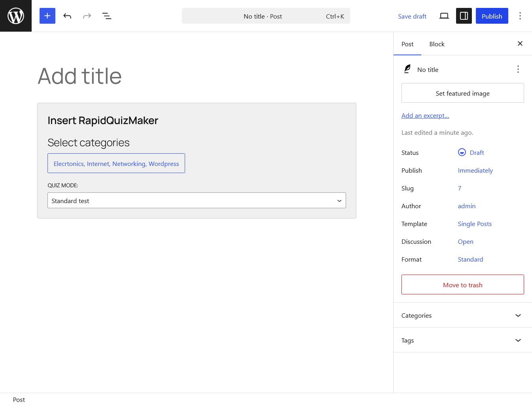The height and width of the screenshot is (405, 532).
Task: Change publish date from Immediately
Action: pyautogui.click(x=475, y=170)
